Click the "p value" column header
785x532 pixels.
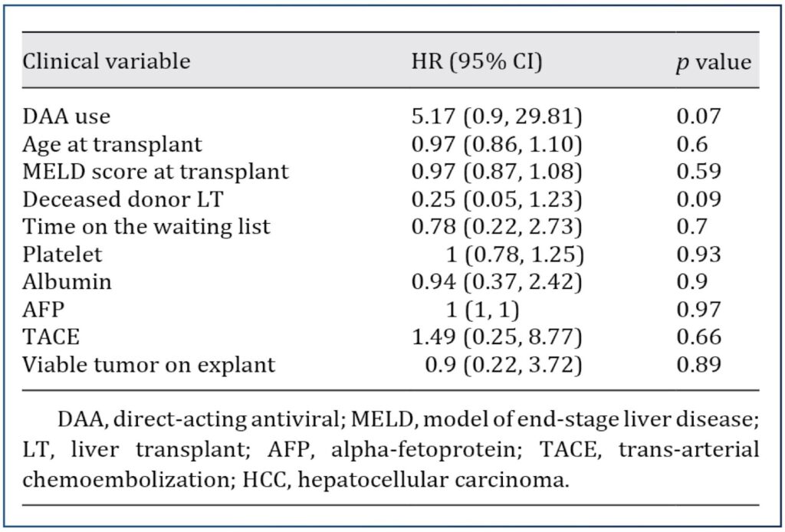713,61
